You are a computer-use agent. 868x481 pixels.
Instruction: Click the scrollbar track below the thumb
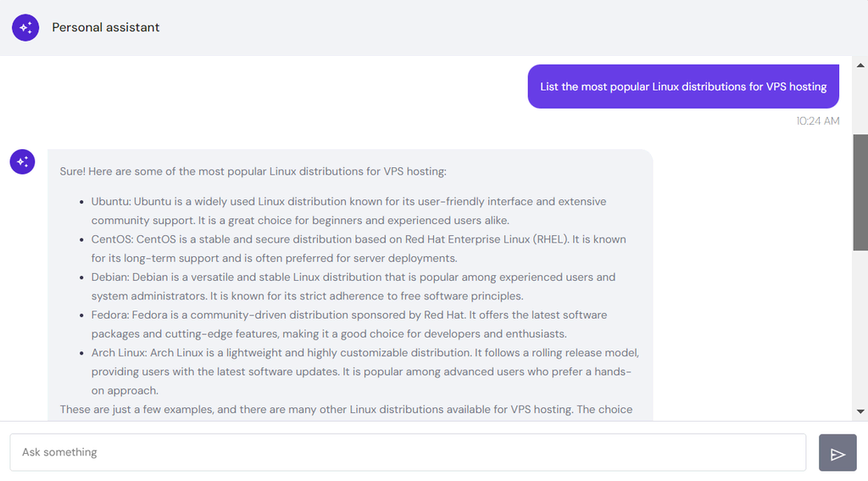click(860, 327)
